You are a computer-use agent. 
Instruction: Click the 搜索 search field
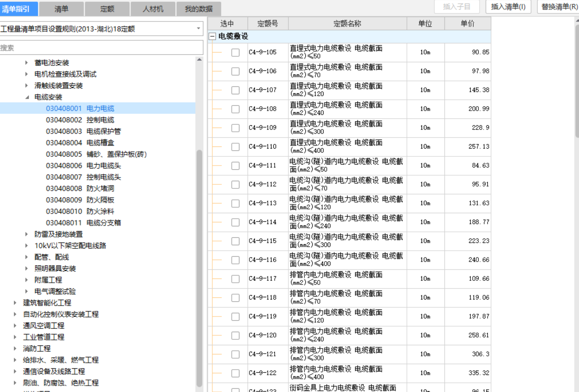pos(101,48)
